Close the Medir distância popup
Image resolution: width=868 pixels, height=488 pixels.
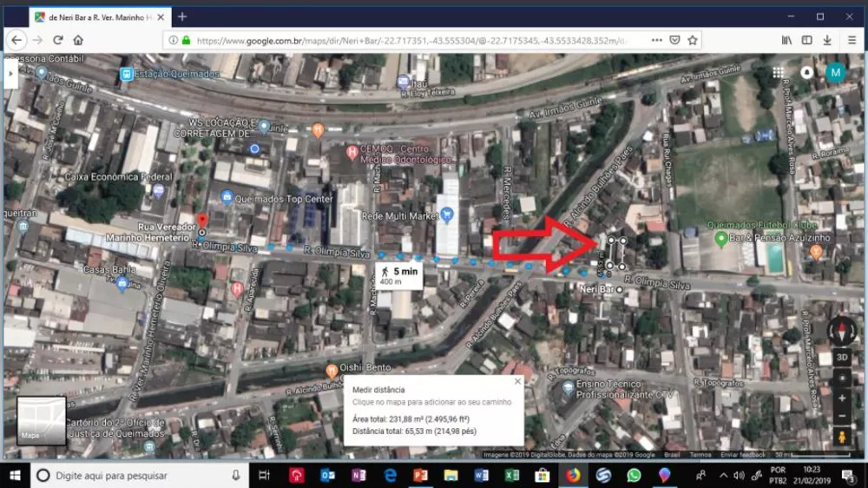click(x=518, y=381)
